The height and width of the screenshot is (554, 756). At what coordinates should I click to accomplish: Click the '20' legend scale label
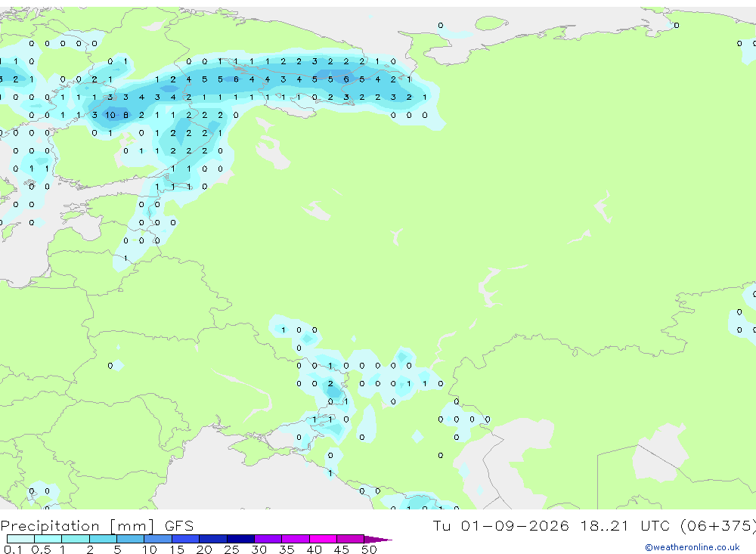pos(204,549)
